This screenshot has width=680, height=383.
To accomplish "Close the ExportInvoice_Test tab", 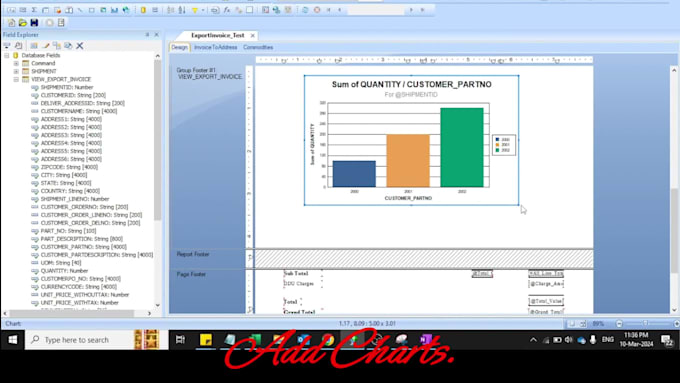I will pos(252,36).
